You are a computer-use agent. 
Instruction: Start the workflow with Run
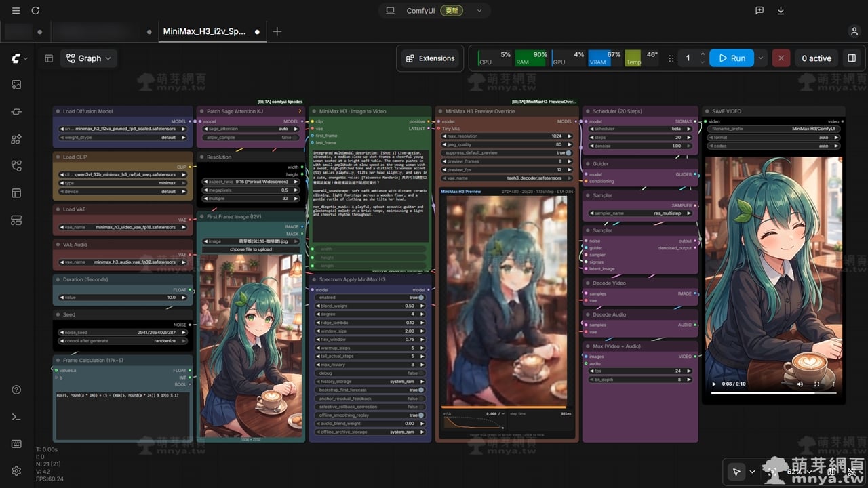[x=732, y=58]
